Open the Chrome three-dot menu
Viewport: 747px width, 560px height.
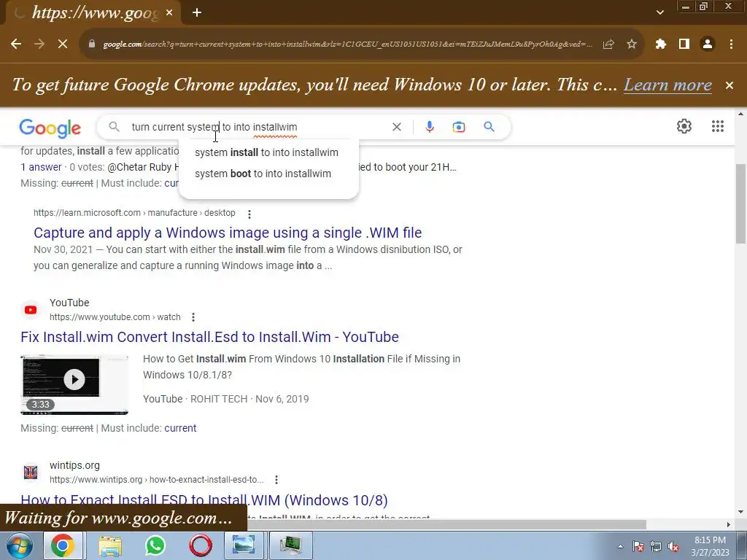[x=731, y=44]
